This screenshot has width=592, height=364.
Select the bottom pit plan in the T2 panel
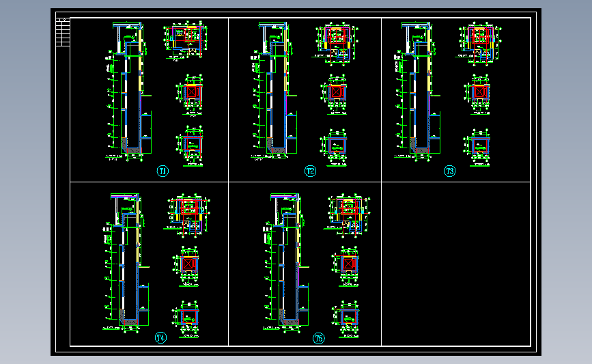[334, 148]
